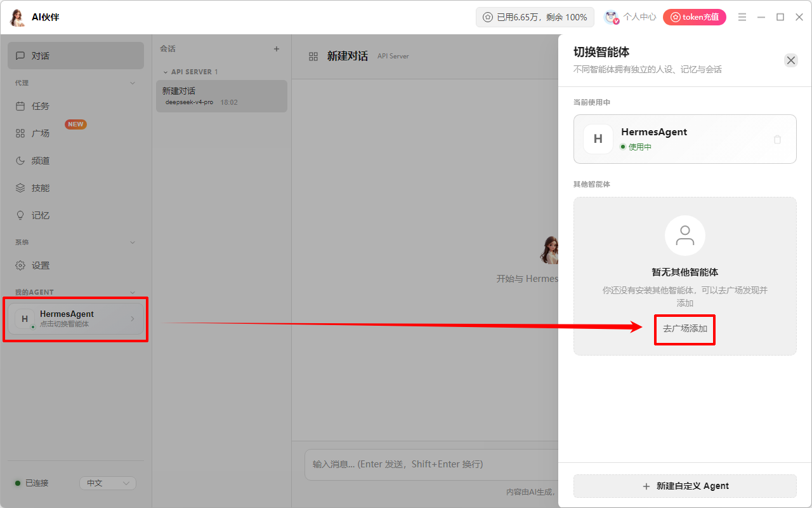812x508 pixels.
Task: Click the AI伙伴 app logo avatar
Action: click(17, 17)
